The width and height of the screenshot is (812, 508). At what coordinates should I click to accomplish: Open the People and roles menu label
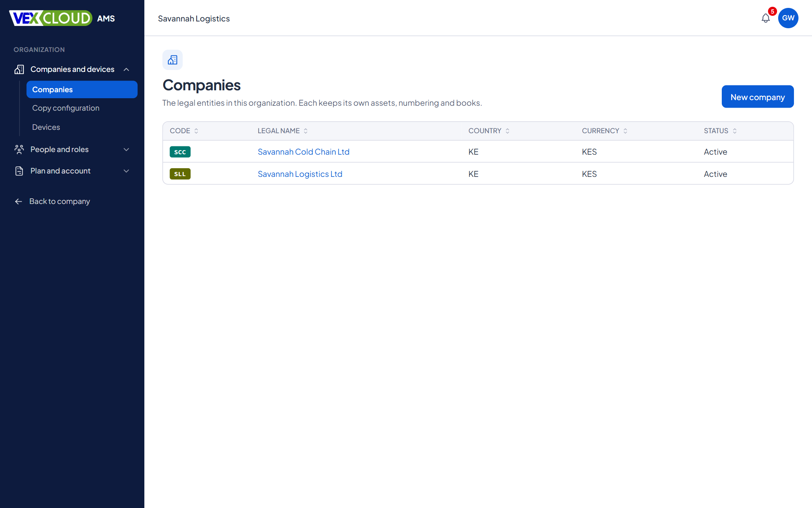click(59, 149)
